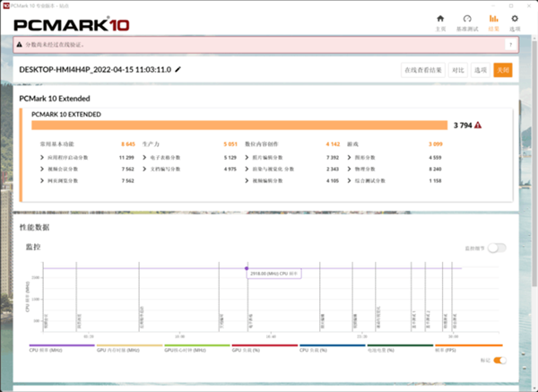Click the 在线查看结果 button
The width and height of the screenshot is (538, 392).
click(422, 70)
